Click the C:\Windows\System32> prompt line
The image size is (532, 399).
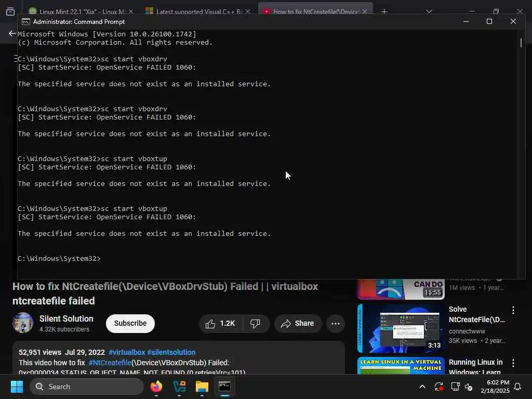[x=59, y=259]
